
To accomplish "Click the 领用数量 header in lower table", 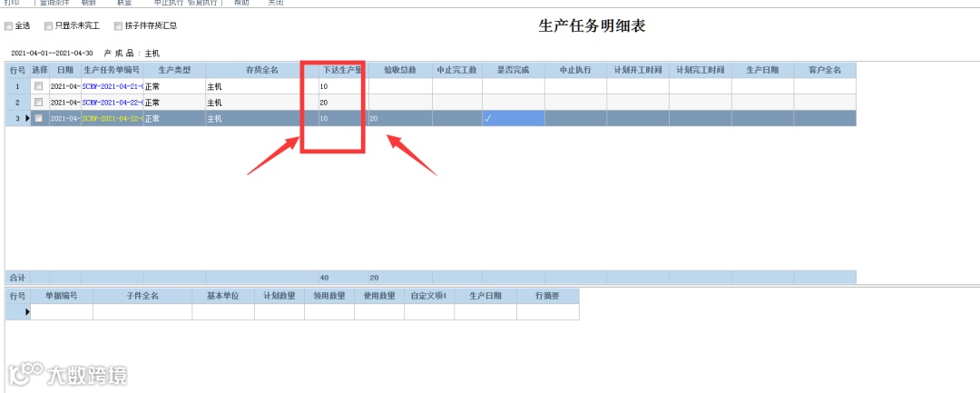I will tap(329, 296).
